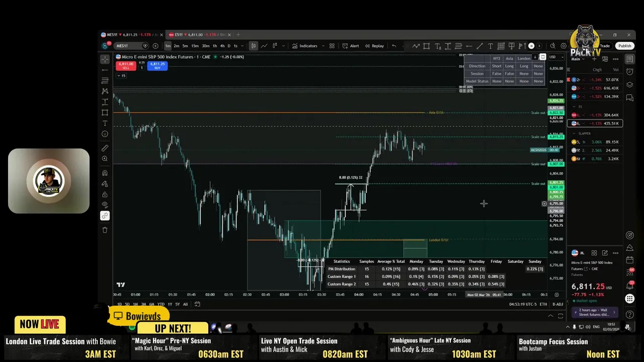Create an Alert
The image size is (644, 362).
351,46
